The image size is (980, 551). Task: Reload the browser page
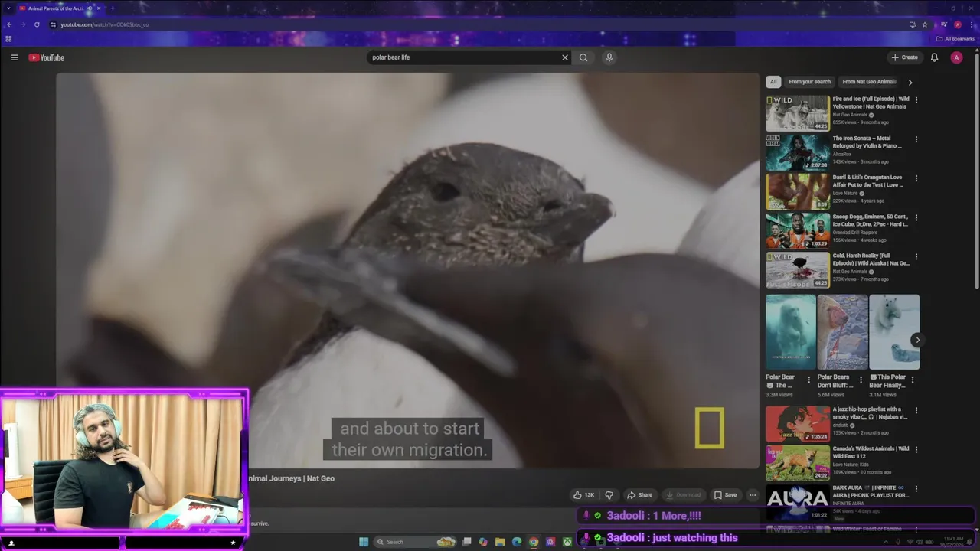coord(37,24)
